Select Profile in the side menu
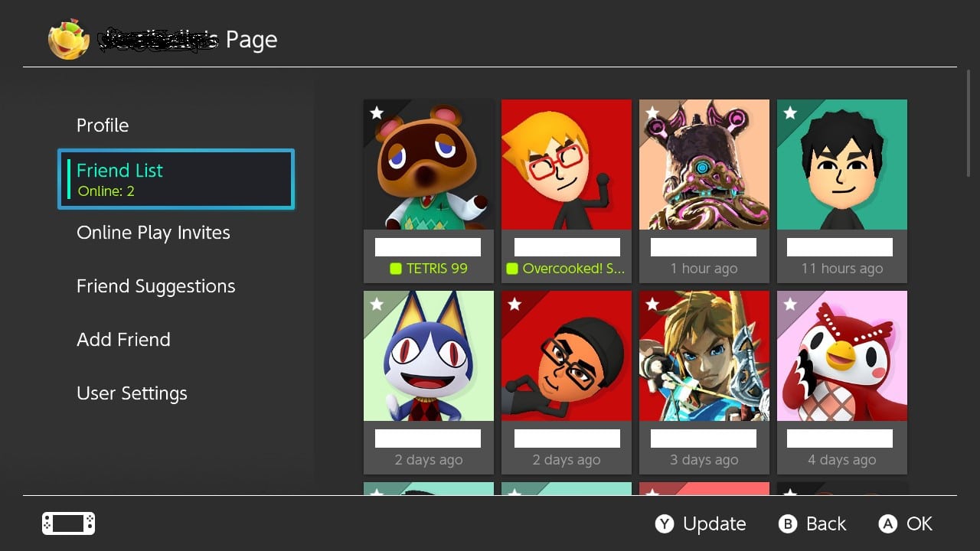This screenshot has height=551, width=980. [x=103, y=126]
